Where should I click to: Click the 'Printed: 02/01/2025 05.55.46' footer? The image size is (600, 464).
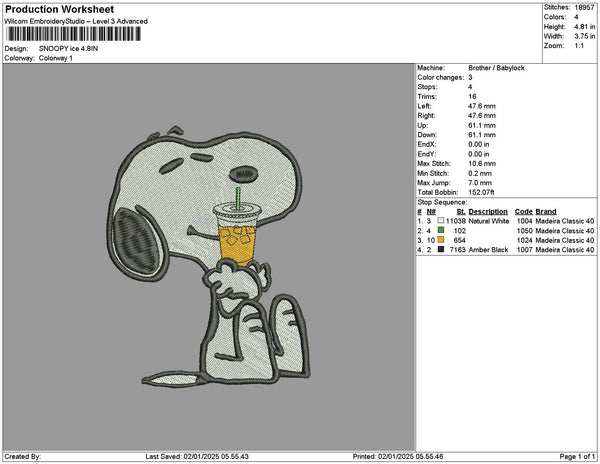pyautogui.click(x=398, y=457)
